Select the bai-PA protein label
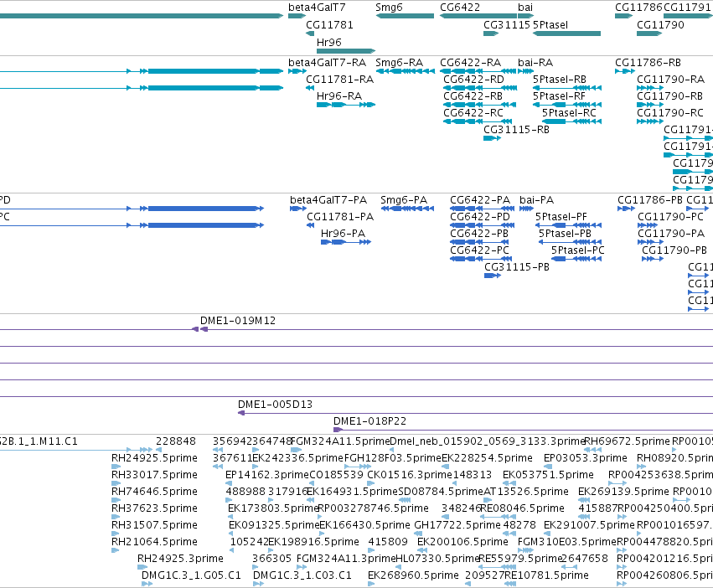Image resolution: width=713 pixels, height=588 pixels. tap(536, 200)
